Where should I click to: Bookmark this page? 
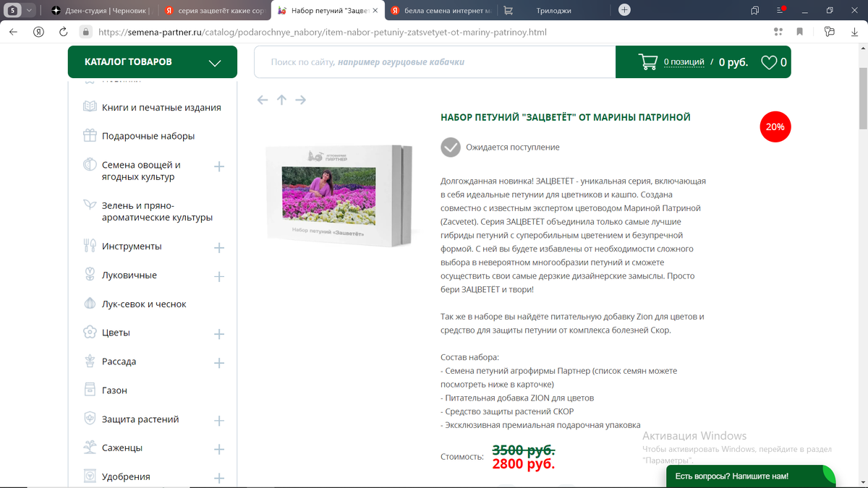coord(800,32)
